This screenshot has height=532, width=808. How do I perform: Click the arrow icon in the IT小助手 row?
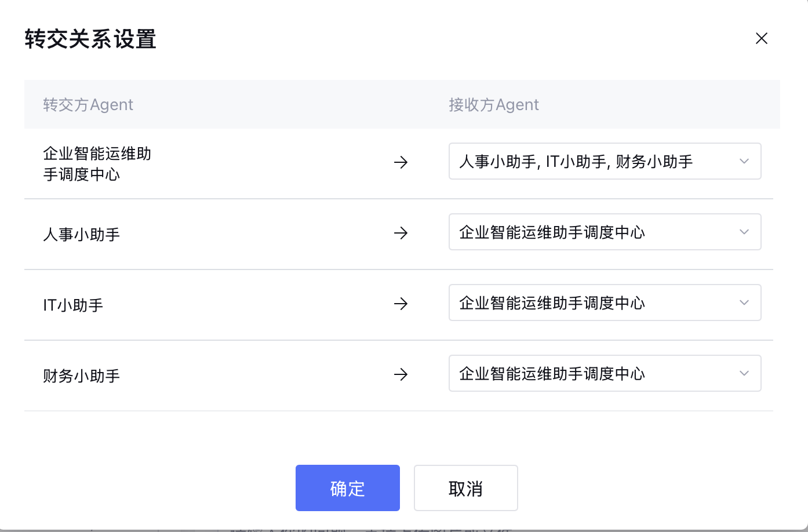click(x=401, y=304)
